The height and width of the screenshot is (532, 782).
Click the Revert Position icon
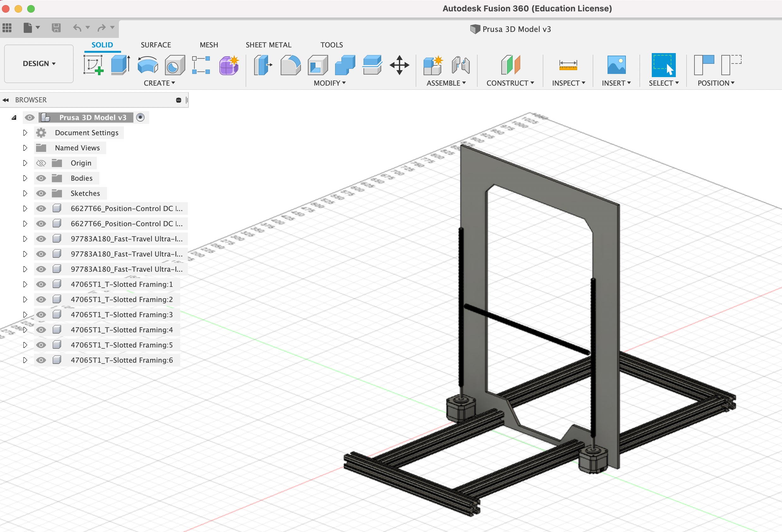coord(731,65)
